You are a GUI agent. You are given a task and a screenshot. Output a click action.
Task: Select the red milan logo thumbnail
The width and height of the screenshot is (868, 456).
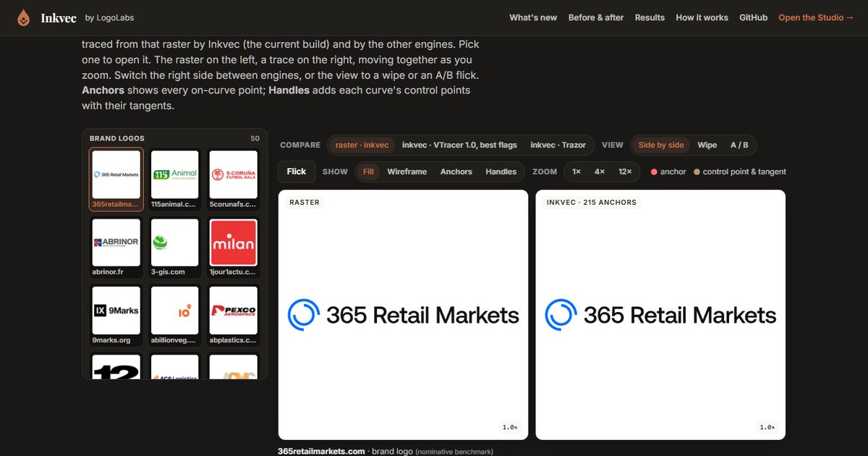[233, 248]
